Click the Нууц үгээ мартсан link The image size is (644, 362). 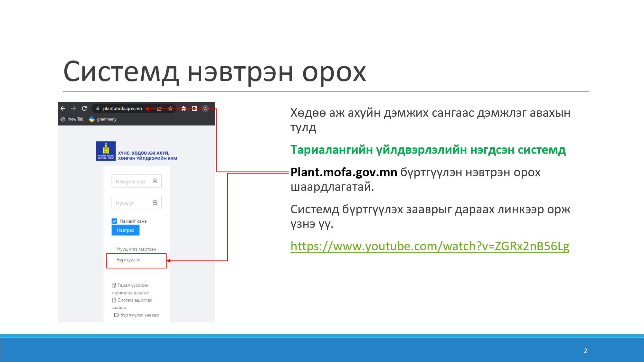click(x=137, y=249)
